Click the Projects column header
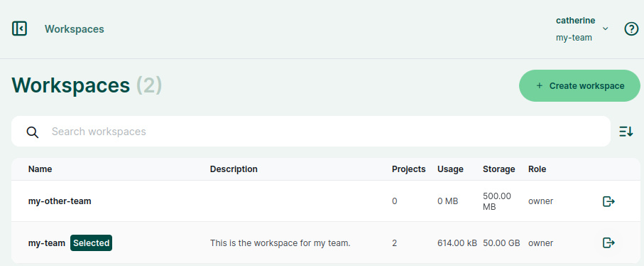The image size is (644, 266). tap(409, 169)
